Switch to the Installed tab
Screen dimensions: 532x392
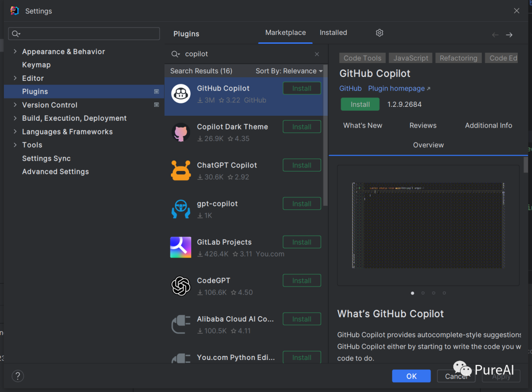click(x=333, y=33)
